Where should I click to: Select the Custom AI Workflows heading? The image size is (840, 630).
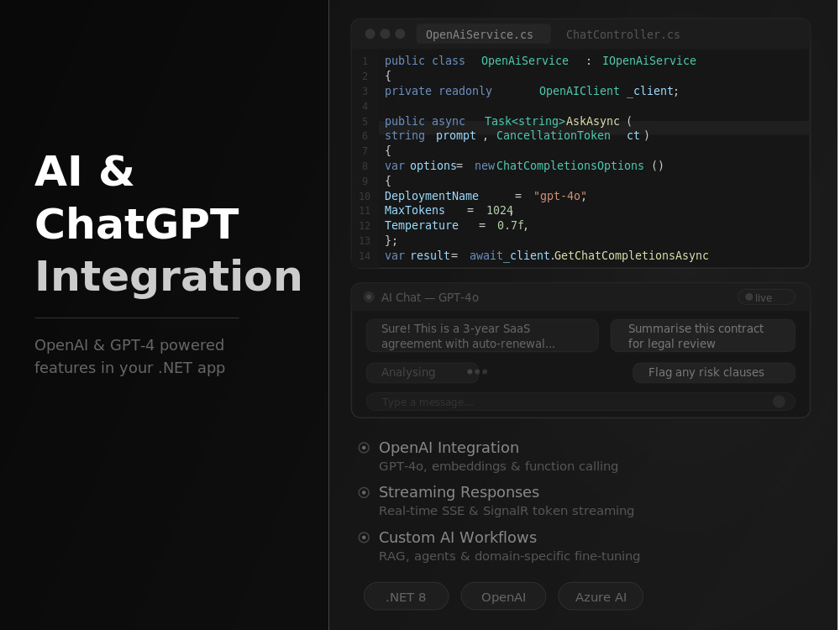[458, 538]
